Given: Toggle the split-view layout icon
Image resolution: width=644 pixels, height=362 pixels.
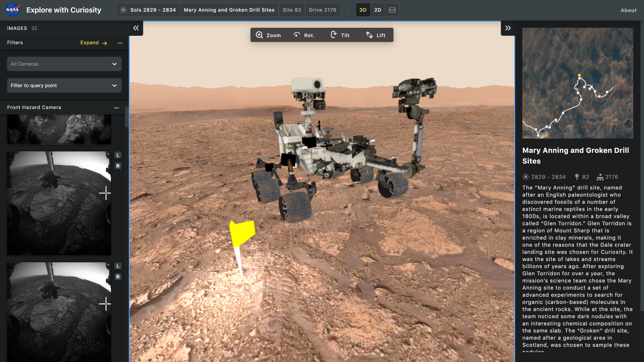Looking at the screenshot, I should 392,10.
